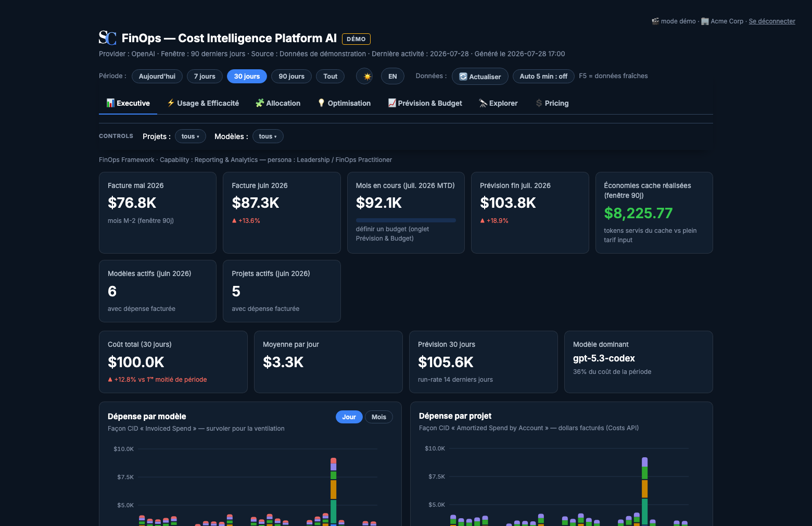Switch to the Optimisation tab
812x526 pixels.
(344, 103)
